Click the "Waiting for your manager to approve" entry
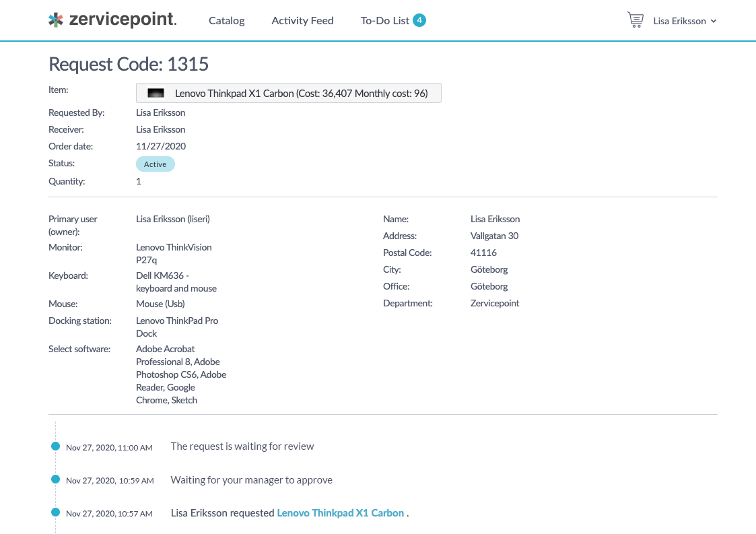The image size is (756, 534). (x=251, y=480)
